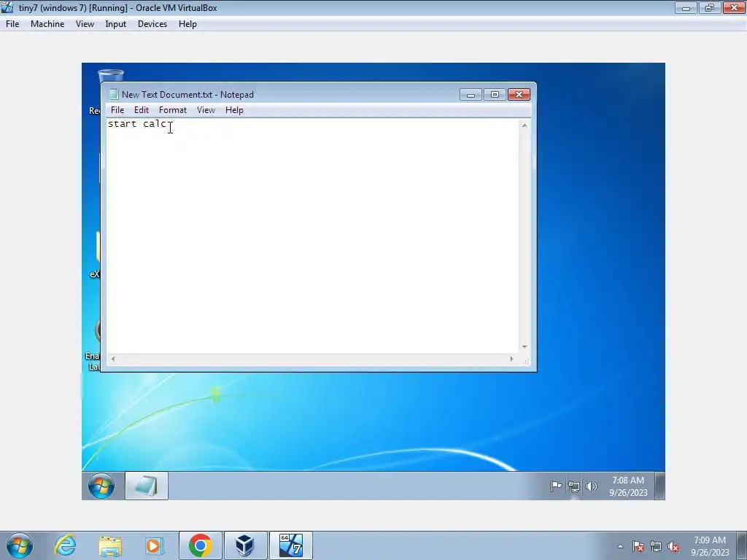Viewport: 747px width, 560px height.
Task: Click Notepad title bar document icon
Action: 113,94
